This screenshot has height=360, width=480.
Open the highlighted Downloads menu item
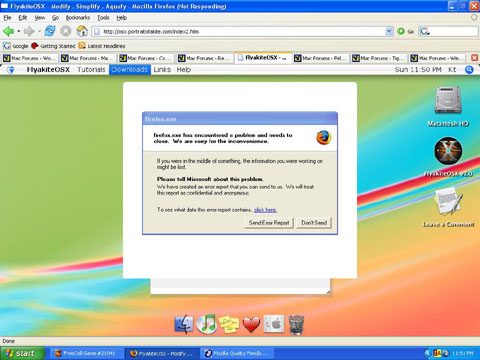coord(130,70)
